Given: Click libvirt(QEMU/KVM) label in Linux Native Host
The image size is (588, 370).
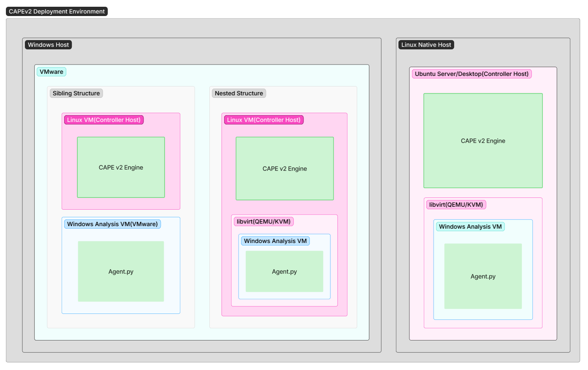Looking at the screenshot, I should pos(456,205).
